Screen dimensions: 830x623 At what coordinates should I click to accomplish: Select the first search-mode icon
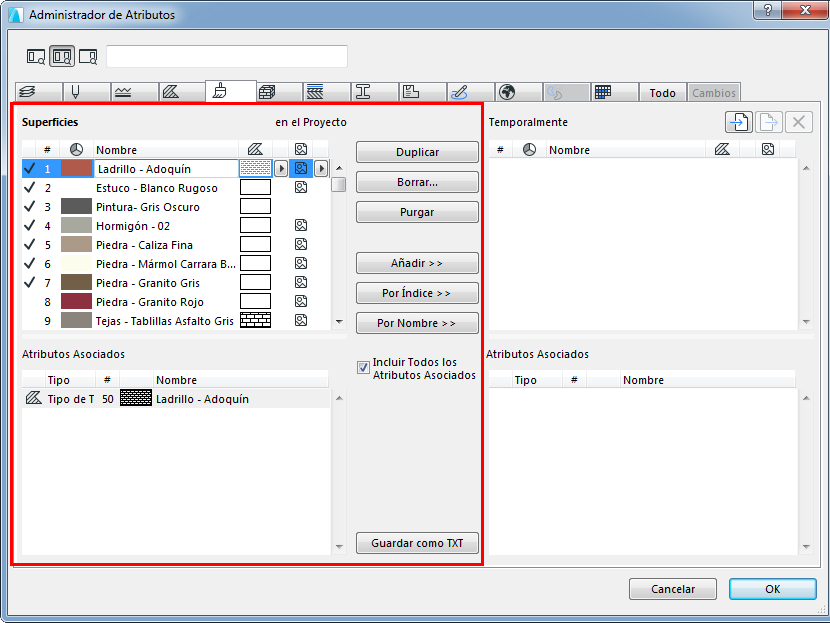pyautogui.click(x=35, y=57)
